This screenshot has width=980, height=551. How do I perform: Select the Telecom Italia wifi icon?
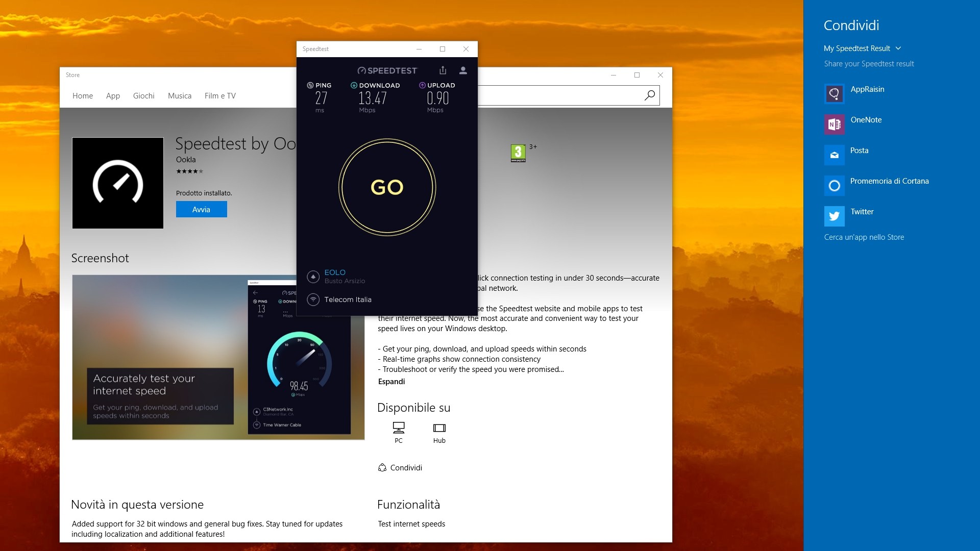(x=313, y=299)
